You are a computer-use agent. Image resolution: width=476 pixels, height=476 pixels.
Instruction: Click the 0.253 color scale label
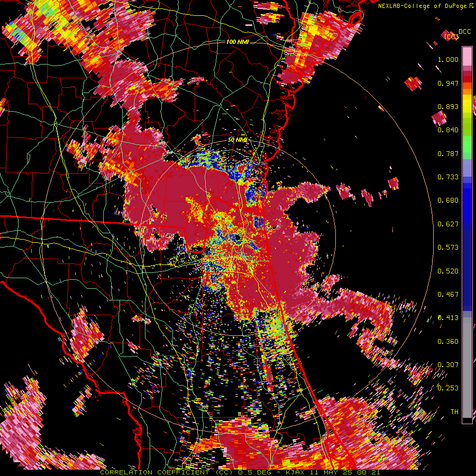click(448, 388)
